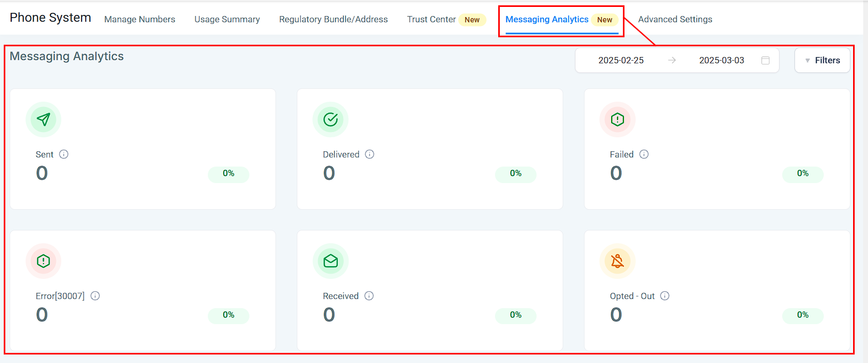Click info icon next to Received
Image resolution: width=868 pixels, height=363 pixels.
(x=369, y=296)
